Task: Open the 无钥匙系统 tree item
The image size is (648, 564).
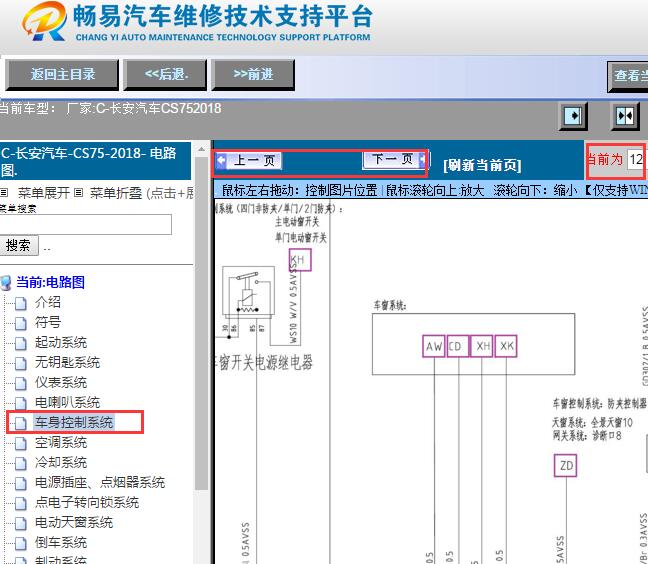Action: (67, 362)
